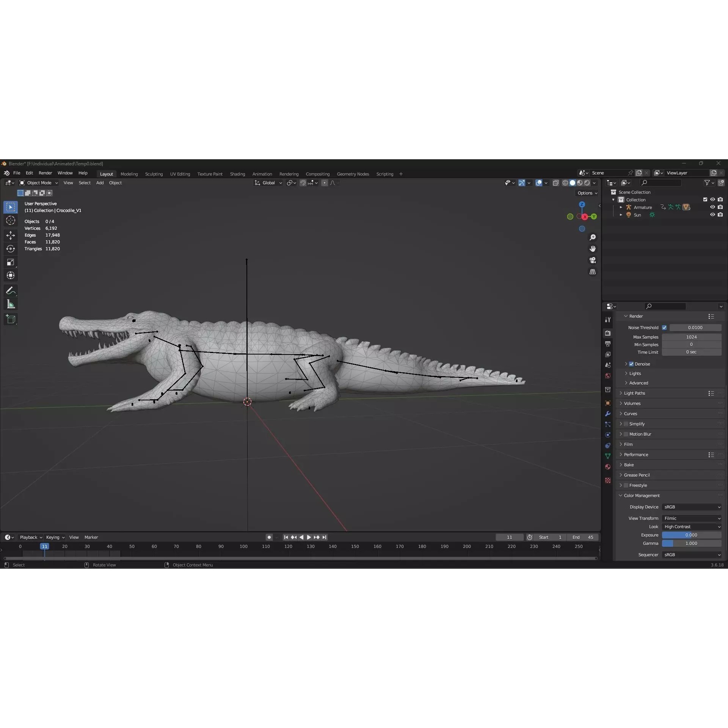The image size is (728, 728).
Task: Select the Measure tool
Action: (x=11, y=304)
